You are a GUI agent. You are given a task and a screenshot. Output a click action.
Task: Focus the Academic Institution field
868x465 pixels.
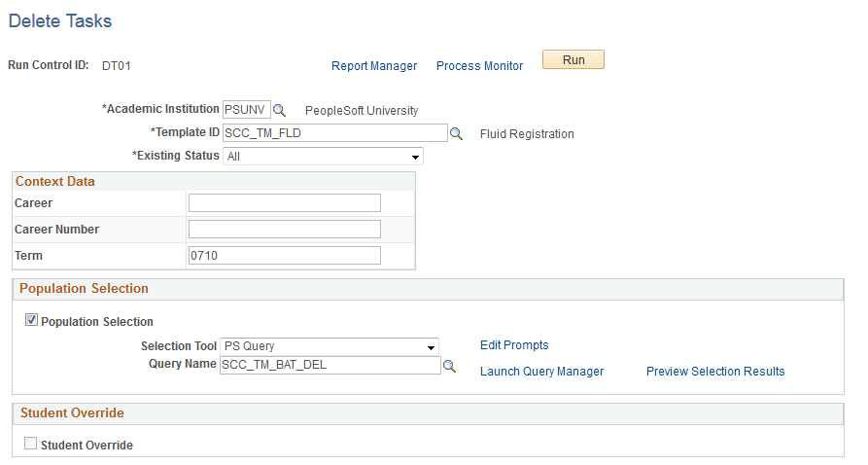pyautogui.click(x=247, y=110)
